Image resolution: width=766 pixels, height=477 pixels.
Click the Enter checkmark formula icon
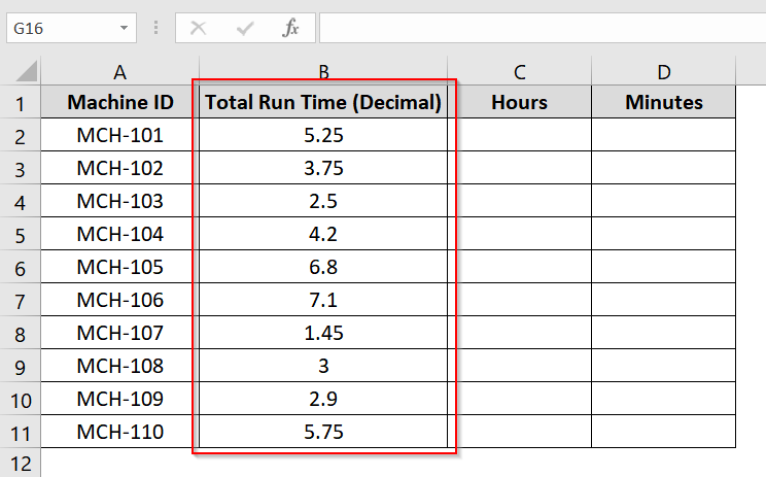pos(245,28)
